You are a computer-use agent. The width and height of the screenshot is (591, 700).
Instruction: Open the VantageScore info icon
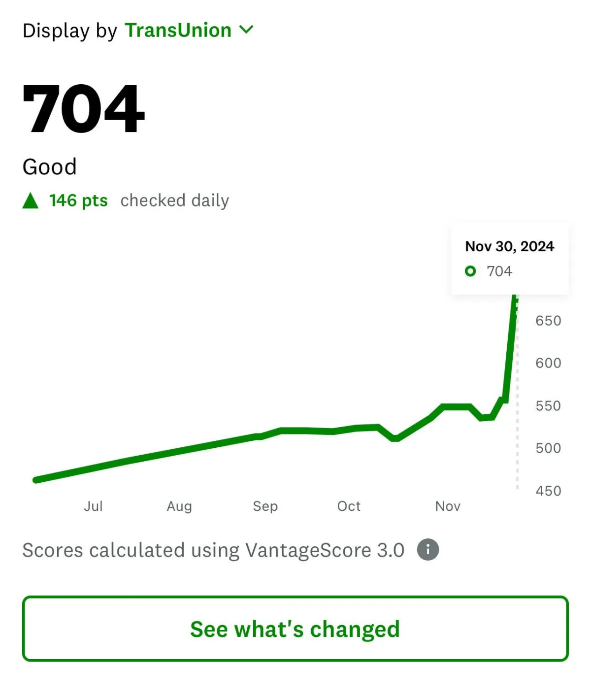(428, 550)
